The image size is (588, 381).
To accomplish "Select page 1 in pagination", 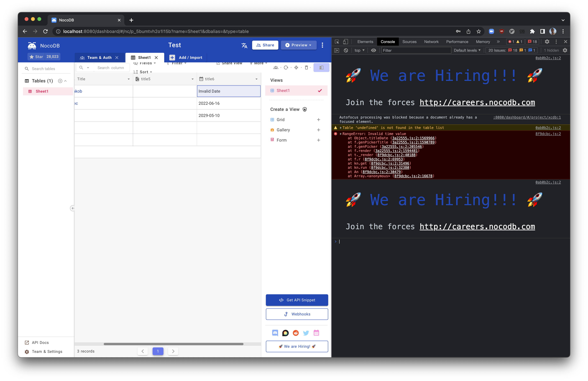I will tap(158, 351).
